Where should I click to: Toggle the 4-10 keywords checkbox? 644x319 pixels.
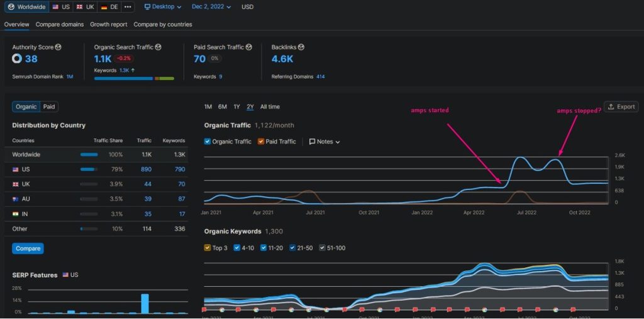tap(236, 248)
